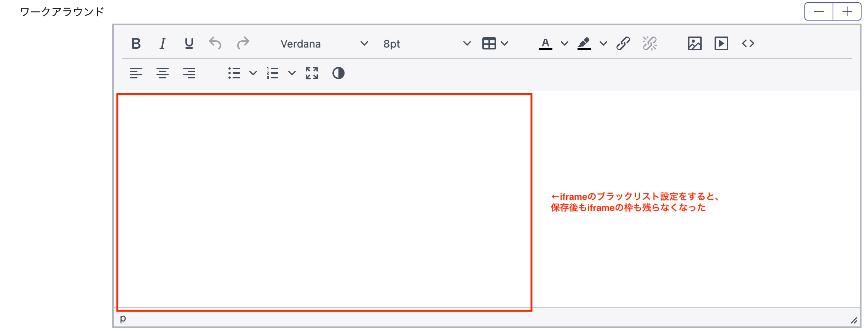Toggle the contrast half-circle icon

[x=338, y=73]
